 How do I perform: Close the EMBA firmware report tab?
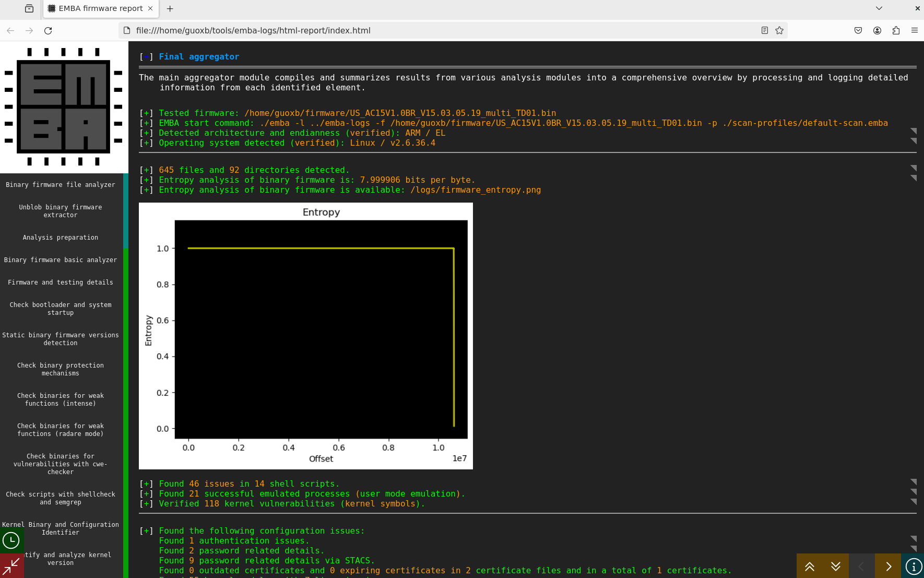[150, 8]
